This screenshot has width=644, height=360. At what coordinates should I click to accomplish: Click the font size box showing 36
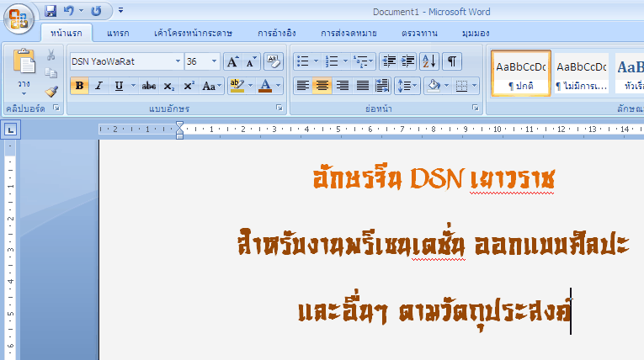click(197, 61)
